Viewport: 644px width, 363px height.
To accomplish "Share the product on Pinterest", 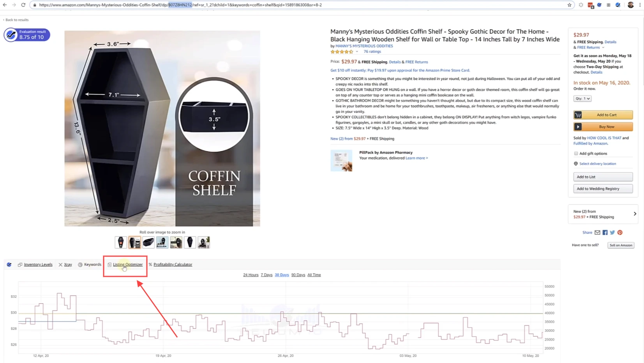I will pyautogui.click(x=620, y=232).
